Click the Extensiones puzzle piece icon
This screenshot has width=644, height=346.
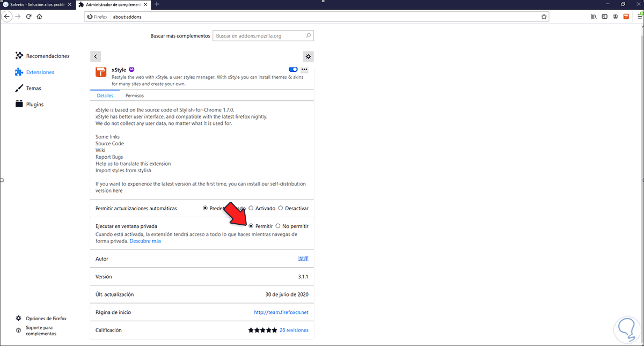19,72
